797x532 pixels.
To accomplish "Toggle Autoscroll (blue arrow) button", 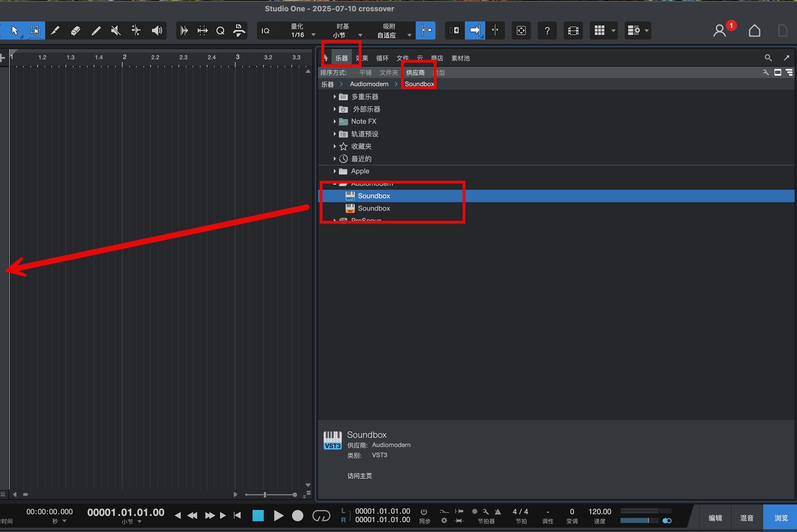I will coord(474,30).
